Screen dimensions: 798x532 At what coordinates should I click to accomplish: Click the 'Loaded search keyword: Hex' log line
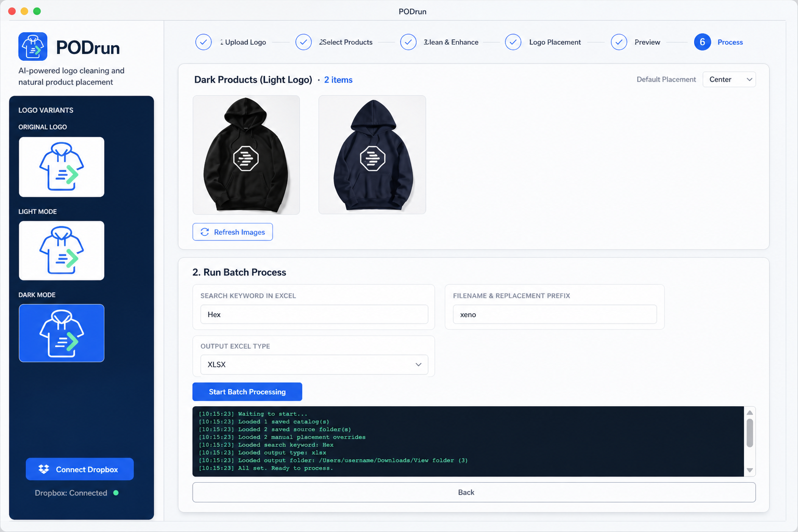coord(266,445)
